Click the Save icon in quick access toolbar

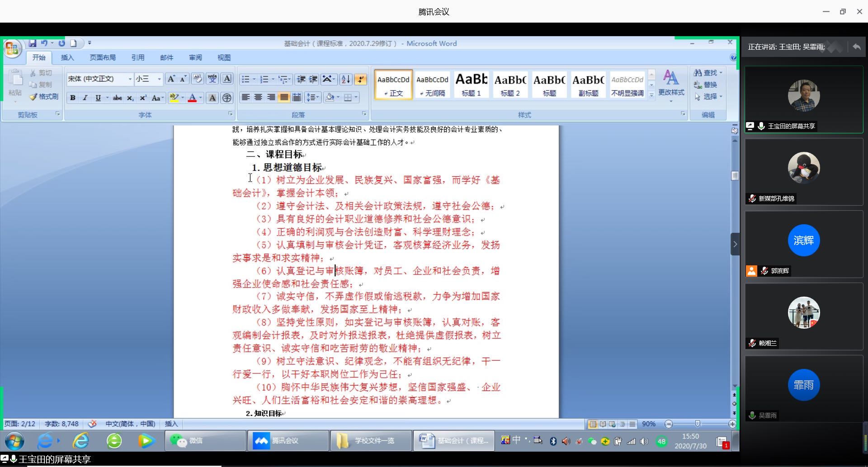pyautogui.click(x=33, y=43)
